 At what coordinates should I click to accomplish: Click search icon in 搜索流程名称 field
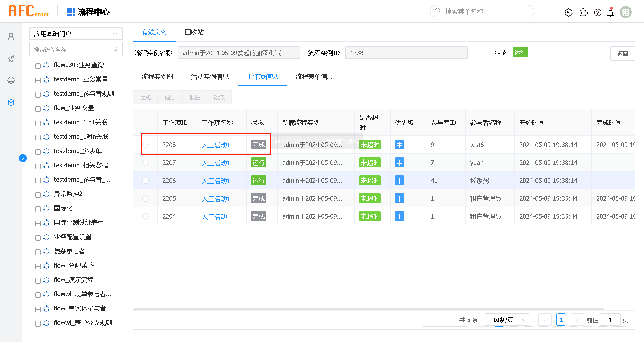point(115,49)
